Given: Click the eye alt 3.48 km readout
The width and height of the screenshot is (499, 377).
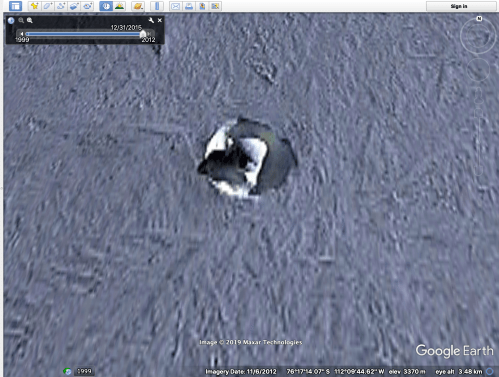Looking at the screenshot, I should click(459, 371).
